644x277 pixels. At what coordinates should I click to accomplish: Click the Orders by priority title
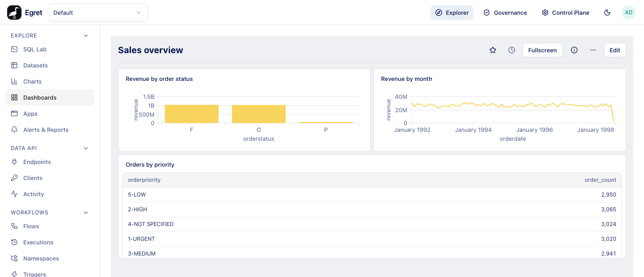click(150, 165)
